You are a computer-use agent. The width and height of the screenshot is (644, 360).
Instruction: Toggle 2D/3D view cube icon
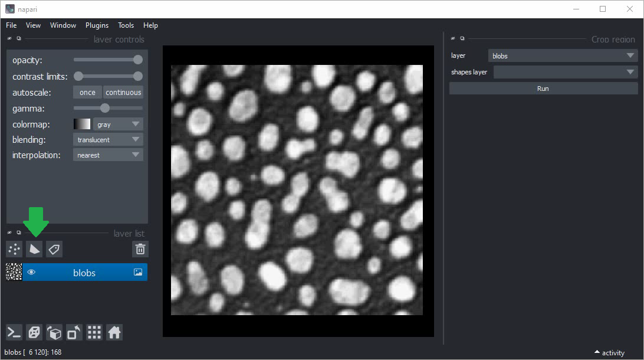coord(34,333)
